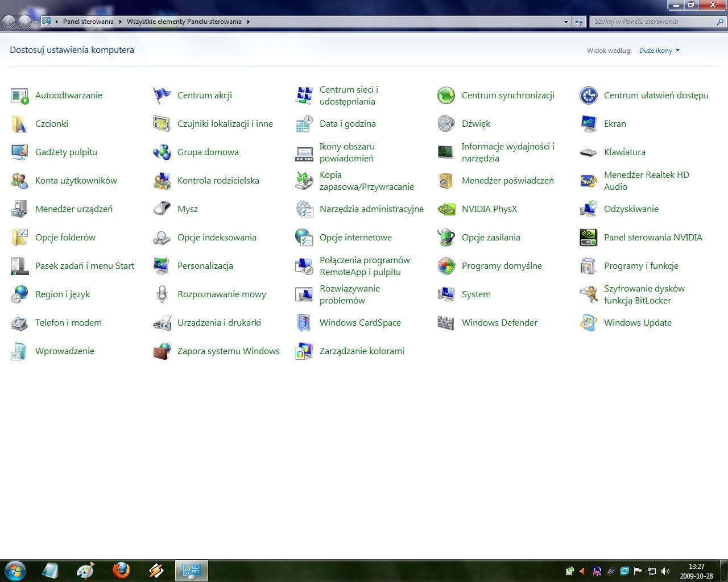
Task: Open the Ekran display icon
Action: click(x=589, y=124)
